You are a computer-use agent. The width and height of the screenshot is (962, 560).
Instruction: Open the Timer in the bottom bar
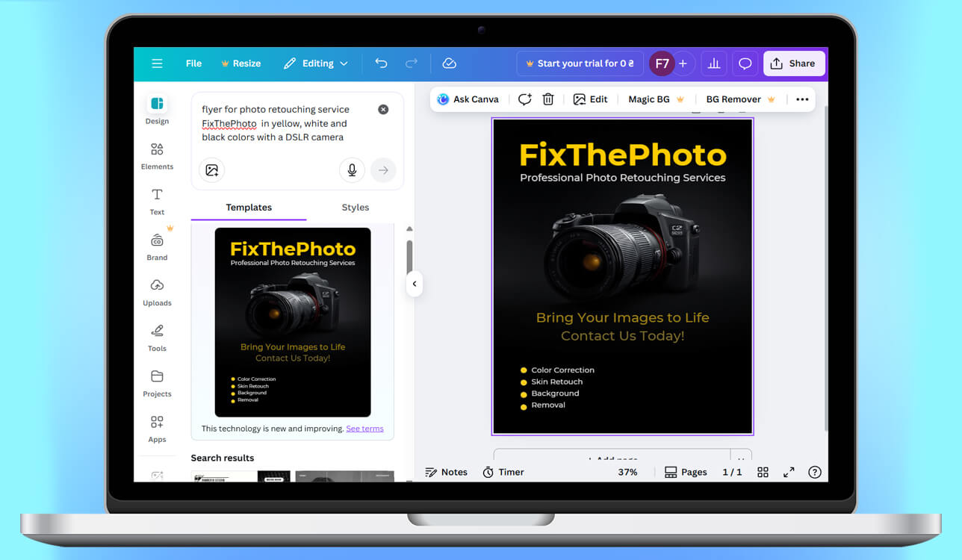(503, 472)
